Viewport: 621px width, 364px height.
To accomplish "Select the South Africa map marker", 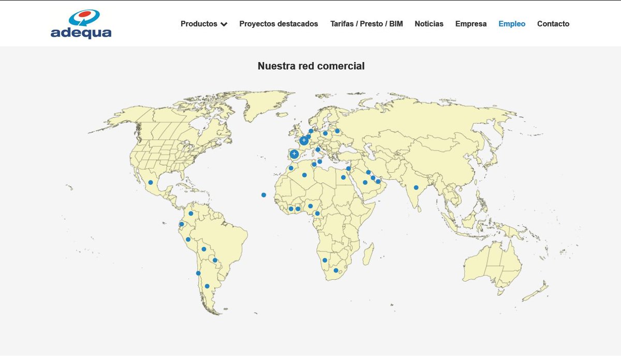I will (336, 270).
